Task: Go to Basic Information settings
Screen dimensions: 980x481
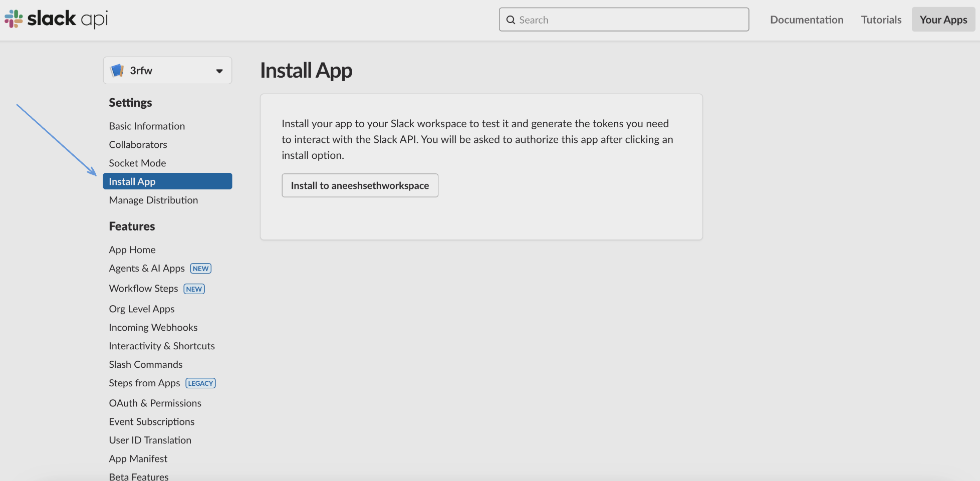Action: click(x=147, y=126)
